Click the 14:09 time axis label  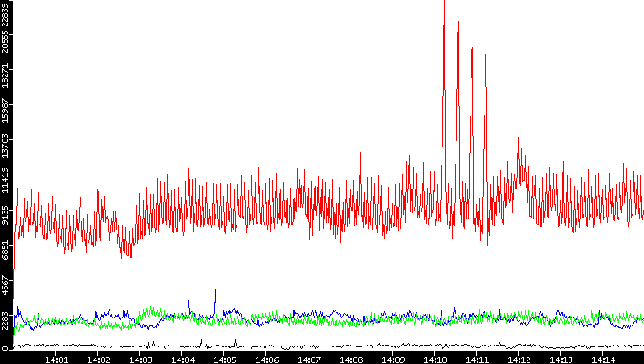point(392,360)
